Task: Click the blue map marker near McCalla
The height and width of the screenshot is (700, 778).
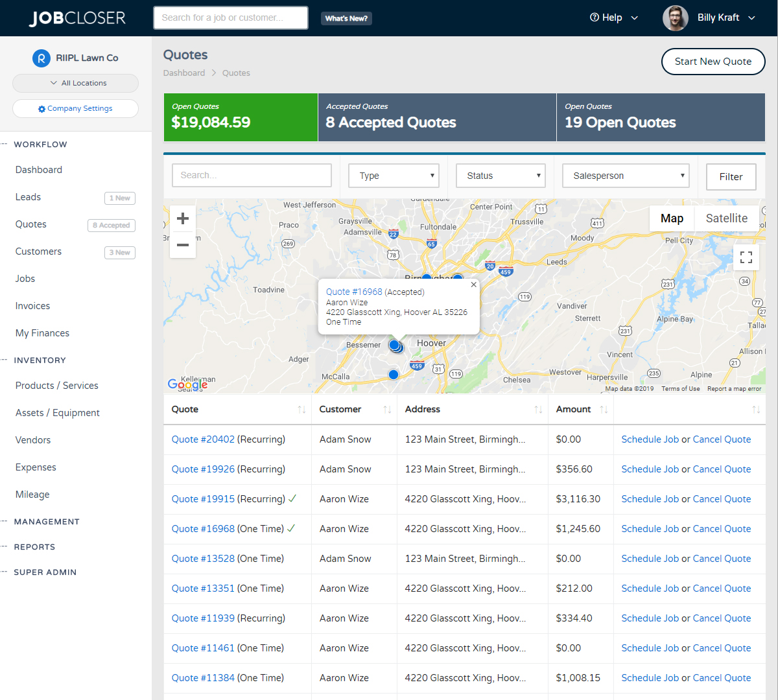Action: tap(394, 375)
